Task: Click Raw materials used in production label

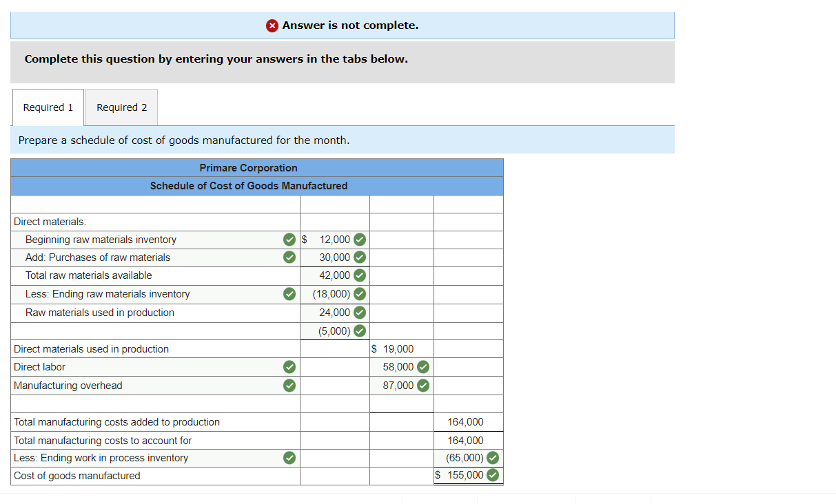Action: click(x=100, y=313)
